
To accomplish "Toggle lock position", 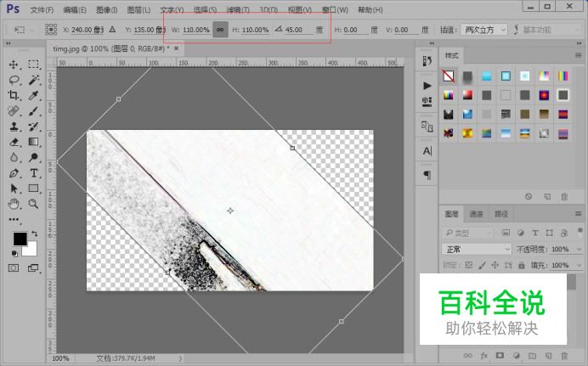I will 495,265.
